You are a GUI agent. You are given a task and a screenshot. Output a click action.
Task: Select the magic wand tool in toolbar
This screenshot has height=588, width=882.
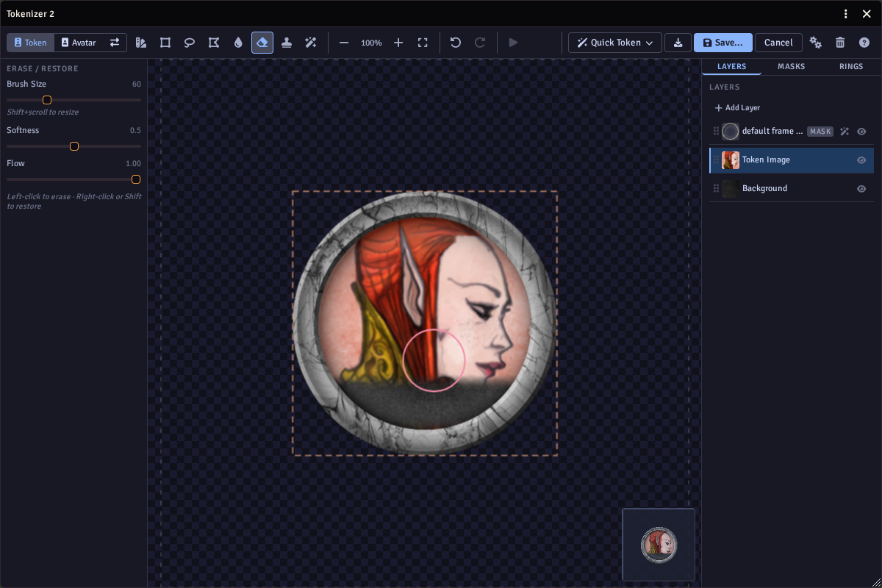click(x=311, y=43)
